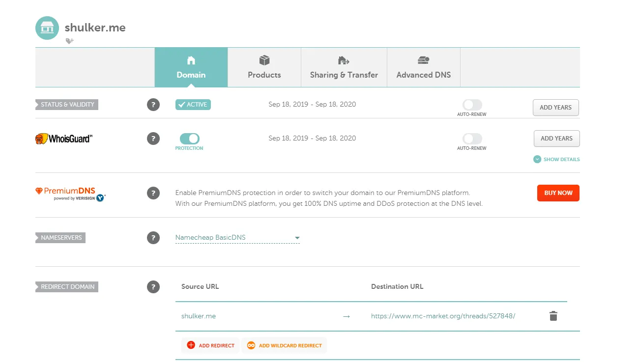Click the shulker.me source URL entry
The image size is (637, 364).
click(199, 316)
